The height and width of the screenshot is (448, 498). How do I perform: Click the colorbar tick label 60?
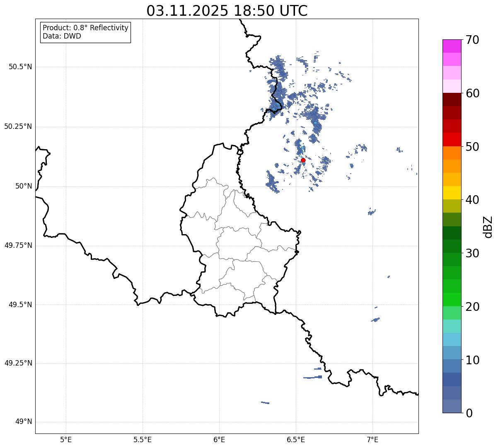(x=472, y=93)
